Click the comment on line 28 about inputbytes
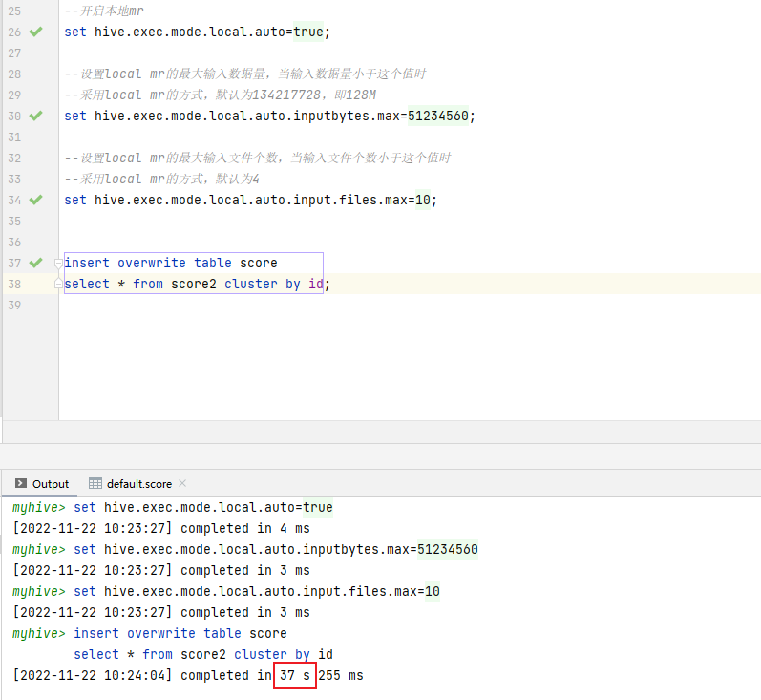Screen dimensions: 761x700 pyautogui.click(x=245, y=74)
